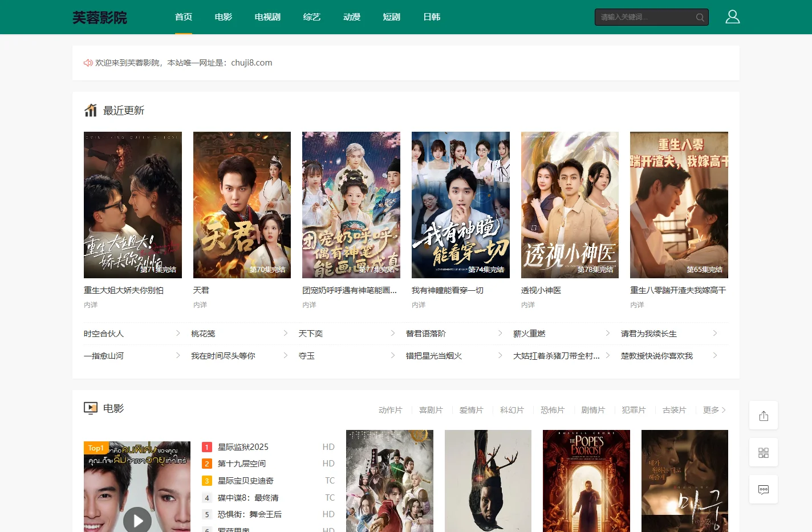Click the 电影 section play-screen icon
Viewport: 812px width, 532px height.
[91, 408]
